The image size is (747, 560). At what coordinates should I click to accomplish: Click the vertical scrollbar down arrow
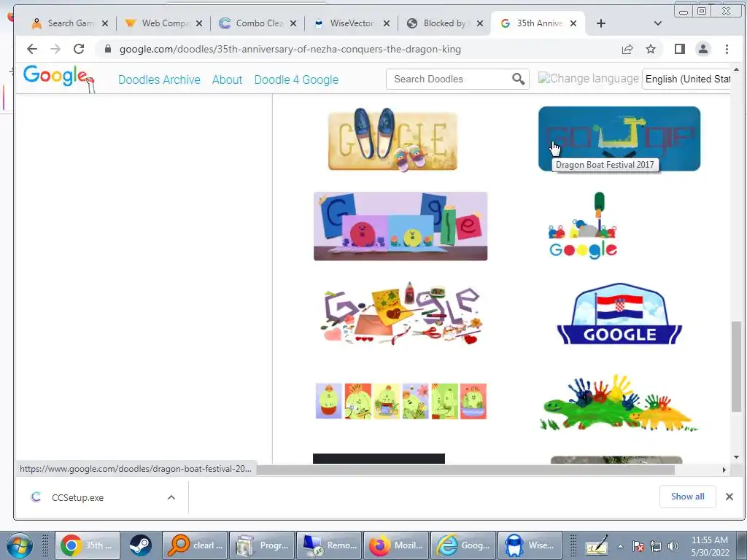point(736,457)
